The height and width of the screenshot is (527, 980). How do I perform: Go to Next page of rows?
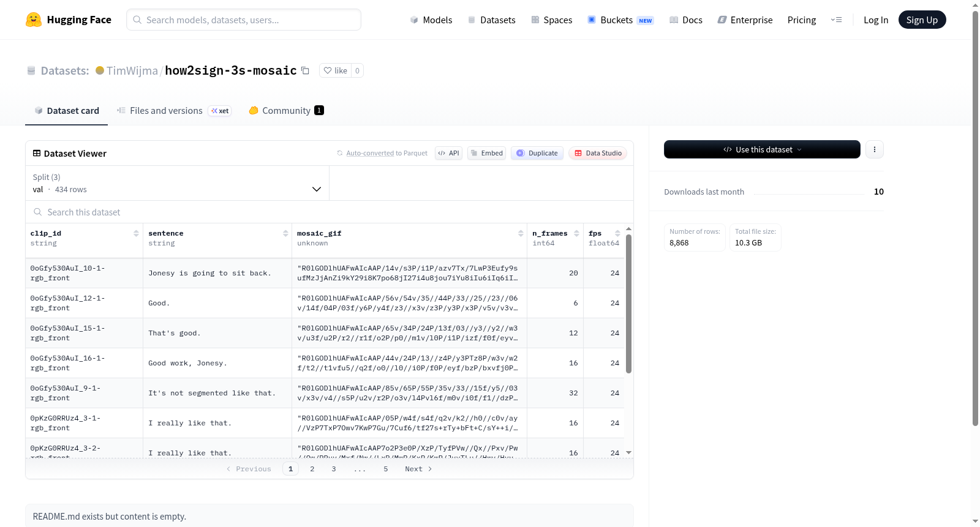[x=418, y=469]
